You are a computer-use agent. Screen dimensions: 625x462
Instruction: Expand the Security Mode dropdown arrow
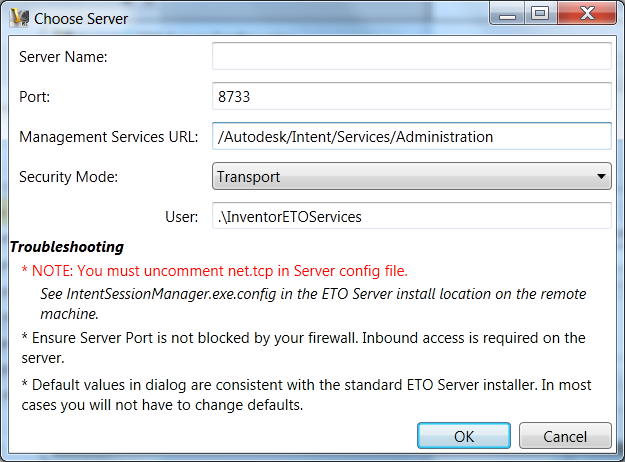(x=601, y=177)
